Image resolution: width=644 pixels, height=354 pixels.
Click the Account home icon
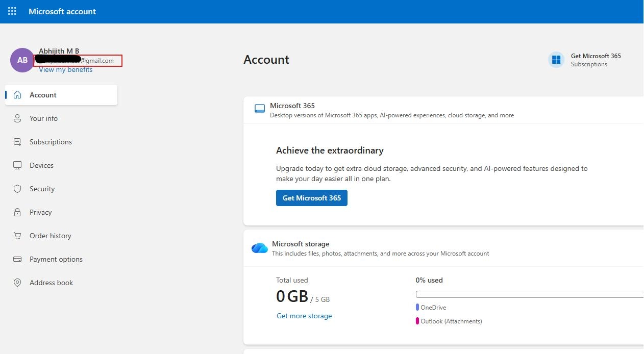coord(17,95)
